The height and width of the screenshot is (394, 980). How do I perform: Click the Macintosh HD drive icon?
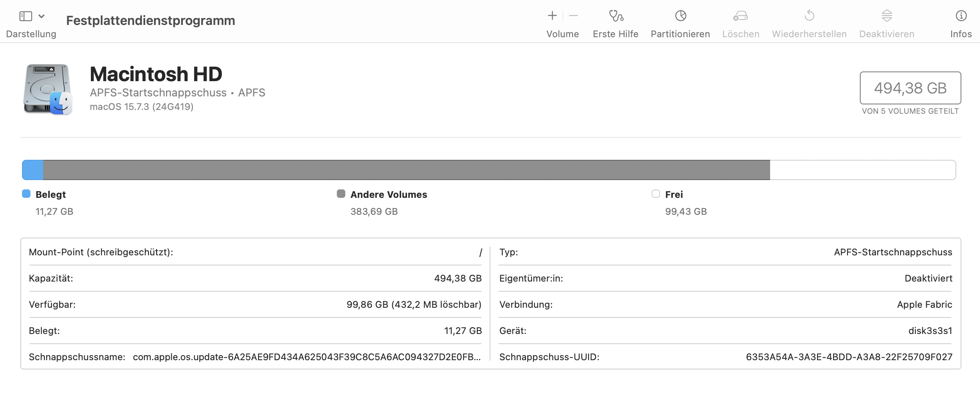click(48, 89)
